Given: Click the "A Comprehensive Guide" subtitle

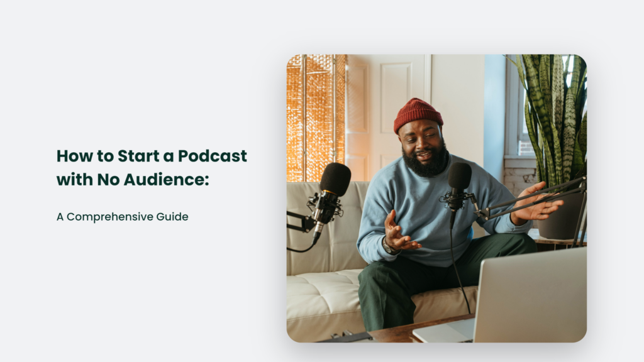Looking at the screenshot, I should pyautogui.click(x=122, y=217).
